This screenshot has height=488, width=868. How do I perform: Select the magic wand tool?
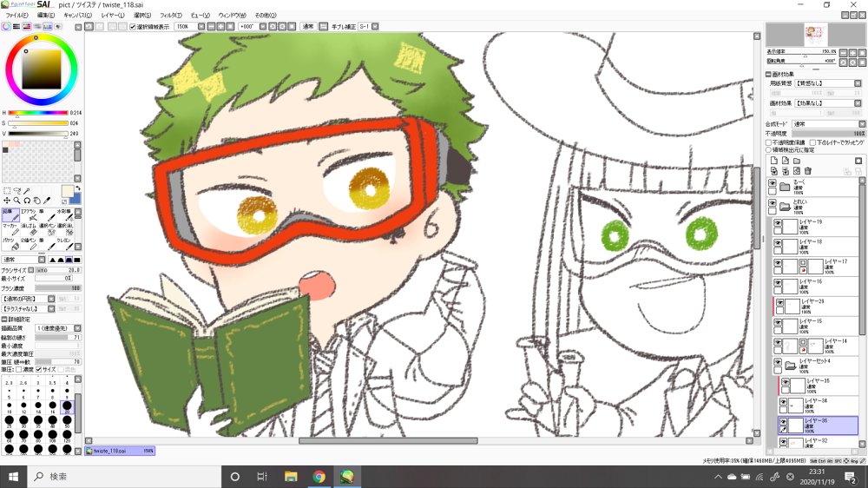(x=27, y=190)
